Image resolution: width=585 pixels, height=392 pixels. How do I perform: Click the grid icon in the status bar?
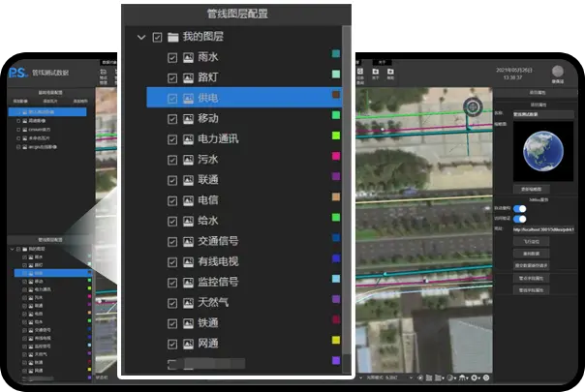pyautogui.click(x=438, y=377)
